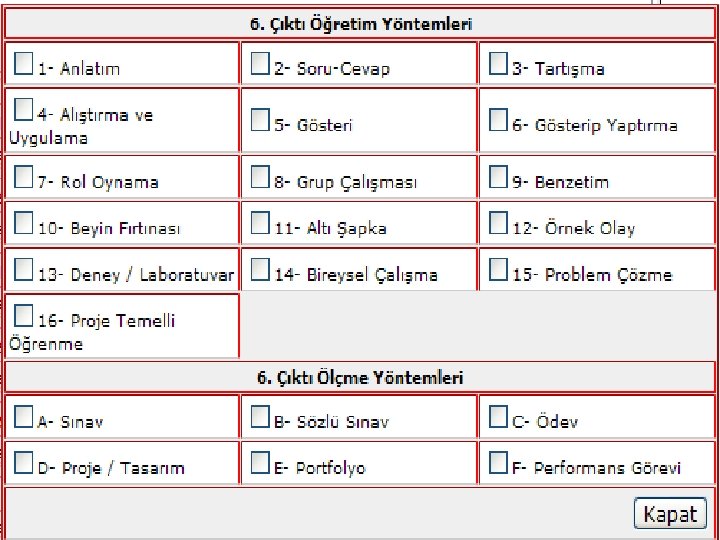720x540 pixels.
Task: Tick the '9- Benzetim' checkbox
Action: [x=498, y=179]
